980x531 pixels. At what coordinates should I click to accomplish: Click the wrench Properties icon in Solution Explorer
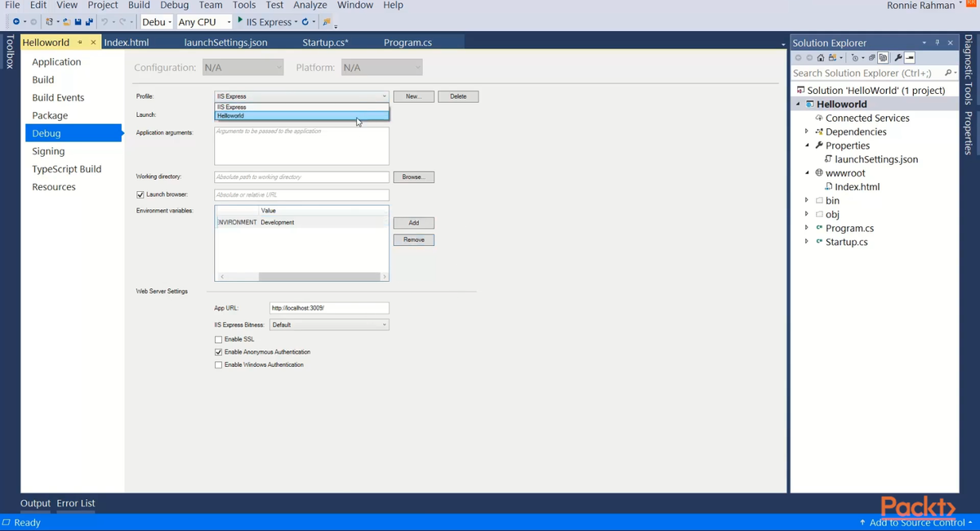898,58
